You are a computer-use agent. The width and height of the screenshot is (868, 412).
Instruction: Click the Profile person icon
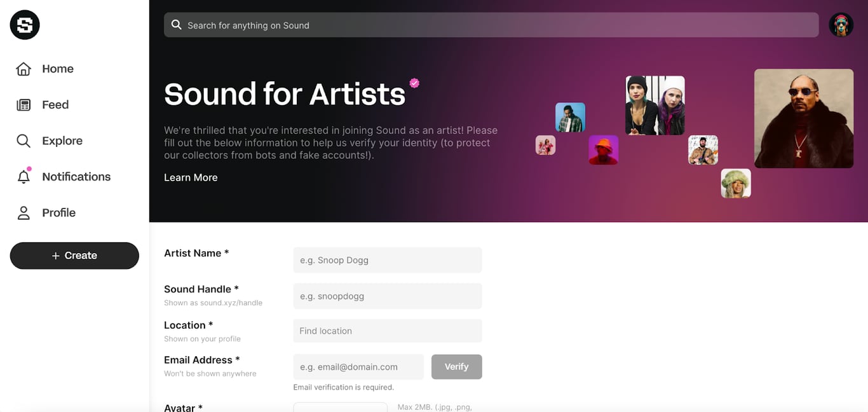[24, 213]
